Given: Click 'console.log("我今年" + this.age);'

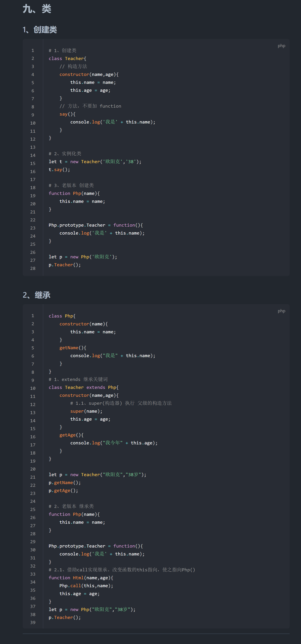Looking at the screenshot, I should coord(114,443).
